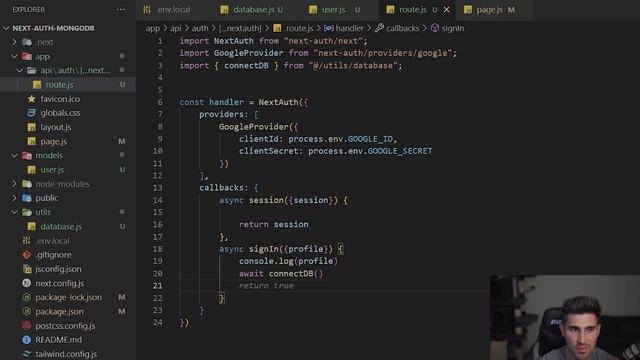This screenshot has height=360, width=640.
Task: Click the api breadcrumb segment
Action: (x=176, y=28)
